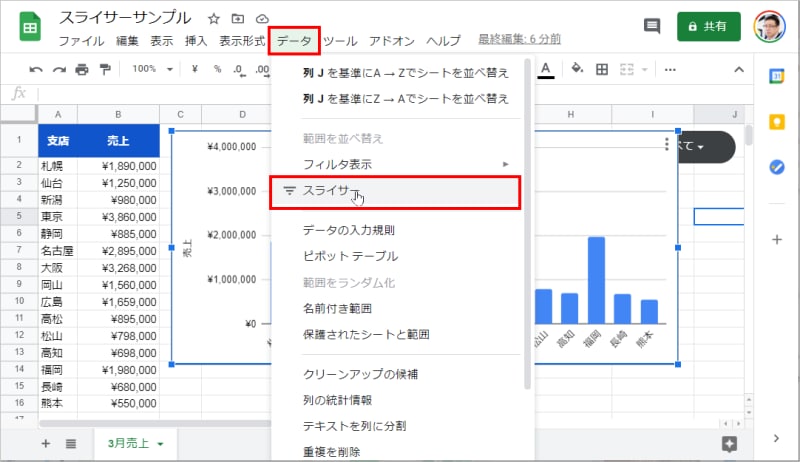Open the アドオン menu

[392, 41]
